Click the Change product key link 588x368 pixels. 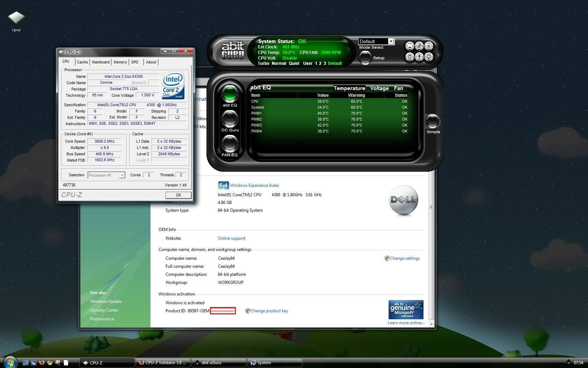(x=269, y=311)
